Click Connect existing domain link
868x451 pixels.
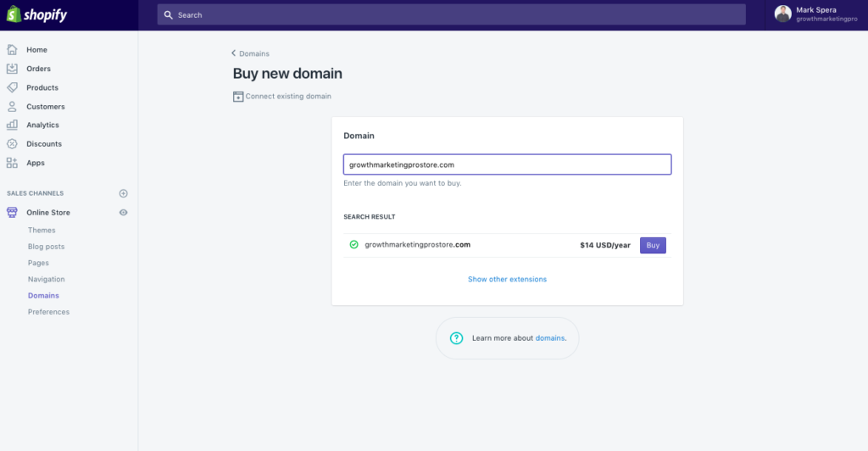[x=288, y=97]
